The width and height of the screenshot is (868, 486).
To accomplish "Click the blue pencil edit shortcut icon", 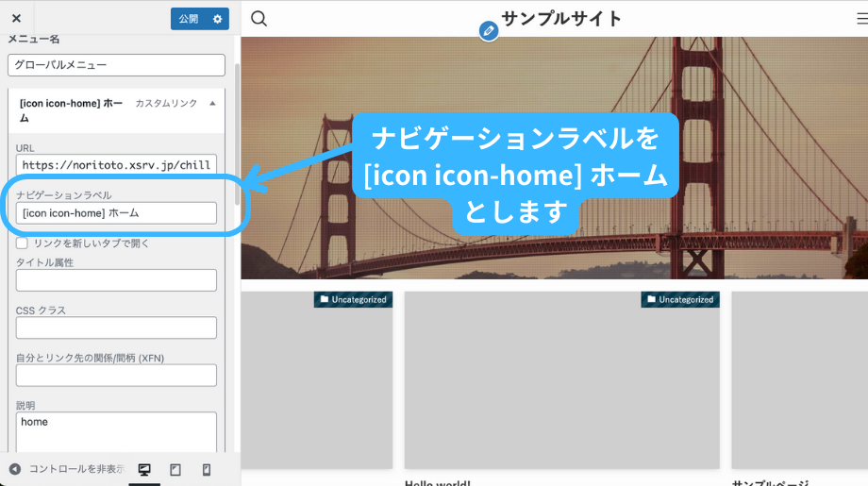I will tap(489, 31).
